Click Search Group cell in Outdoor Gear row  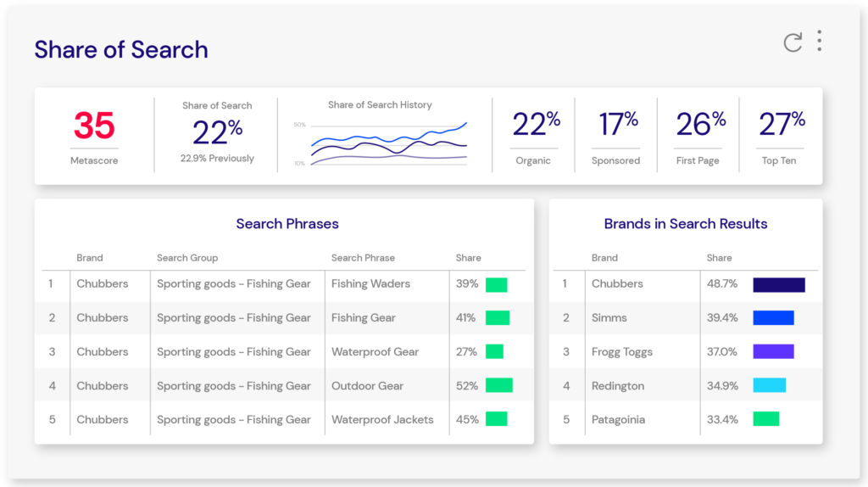[x=234, y=385]
